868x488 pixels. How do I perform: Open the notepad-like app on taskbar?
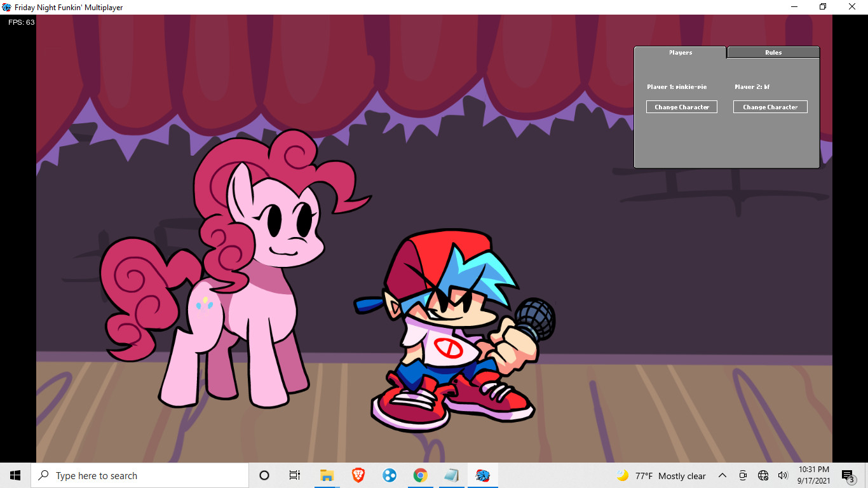pyautogui.click(x=451, y=475)
